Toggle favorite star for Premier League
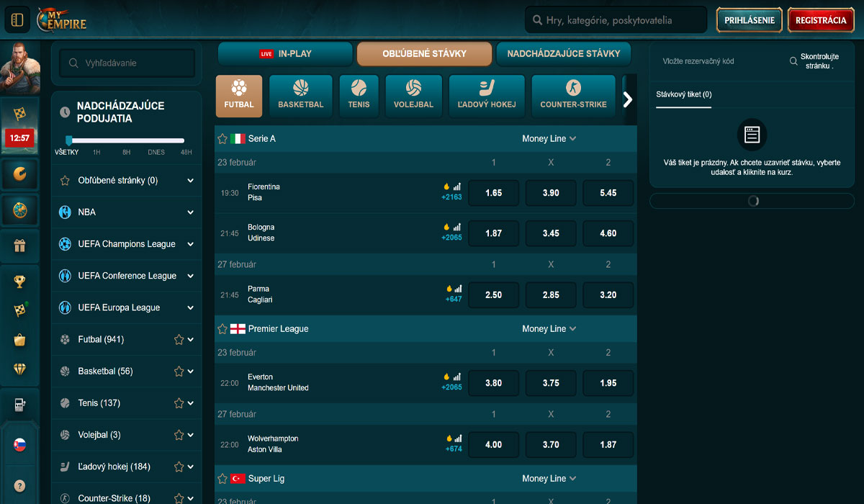Viewport: 864px width, 504px height. pos(222,329)
